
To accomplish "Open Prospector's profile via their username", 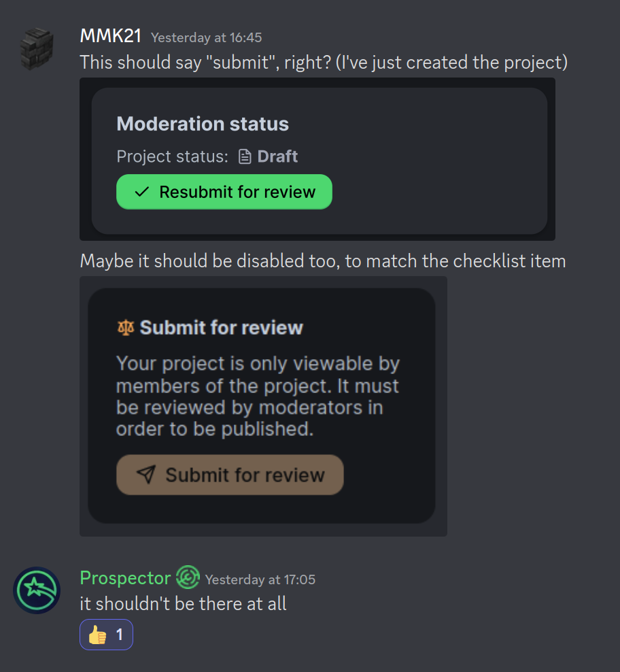I will pos(125,577).
